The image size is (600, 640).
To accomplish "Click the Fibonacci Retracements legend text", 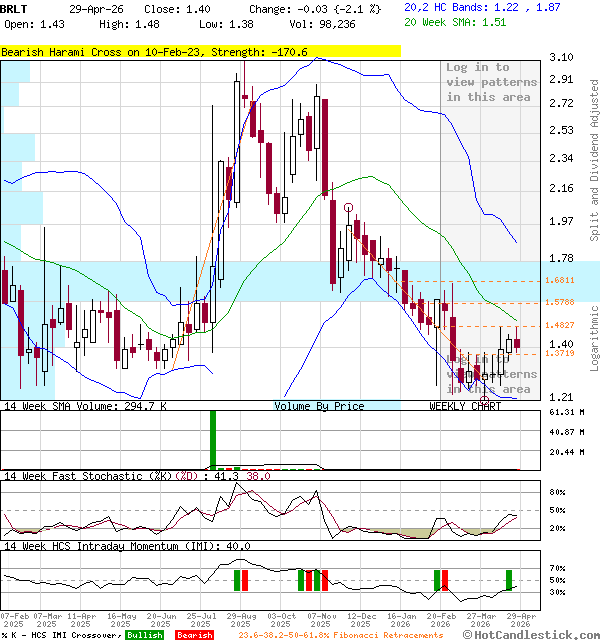I will pos(323,634).
